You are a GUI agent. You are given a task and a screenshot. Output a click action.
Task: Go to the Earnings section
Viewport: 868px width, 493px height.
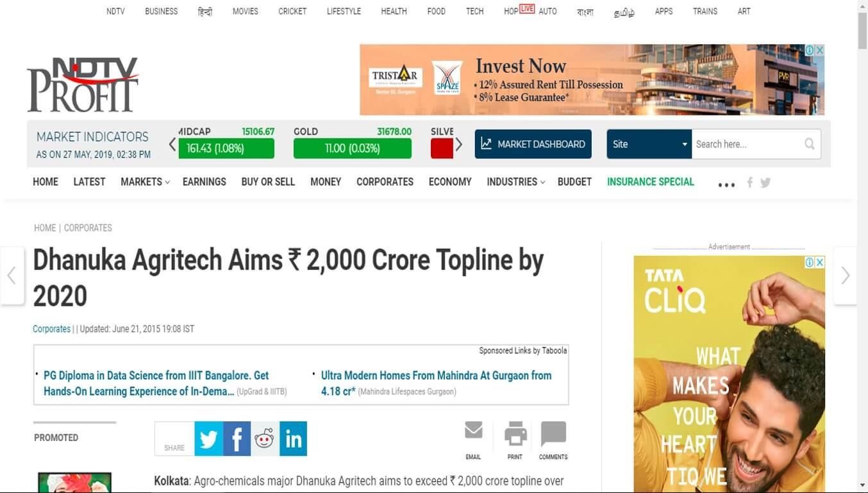[x=204, y=182]
